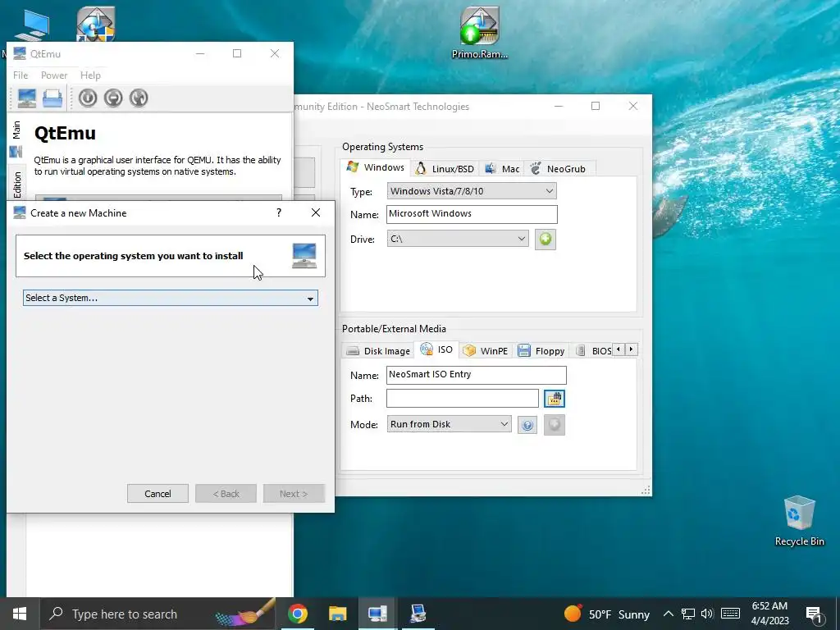Switch to the BIOS tab
The height and width of the screenshot is (630, 840).
point(592,351)
